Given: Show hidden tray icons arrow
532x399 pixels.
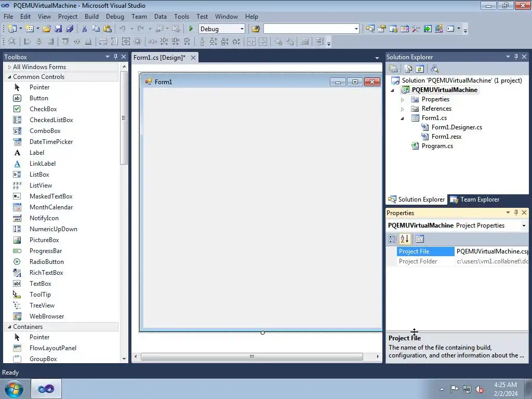Looking at the screenshot, I should tap(442, 389).
